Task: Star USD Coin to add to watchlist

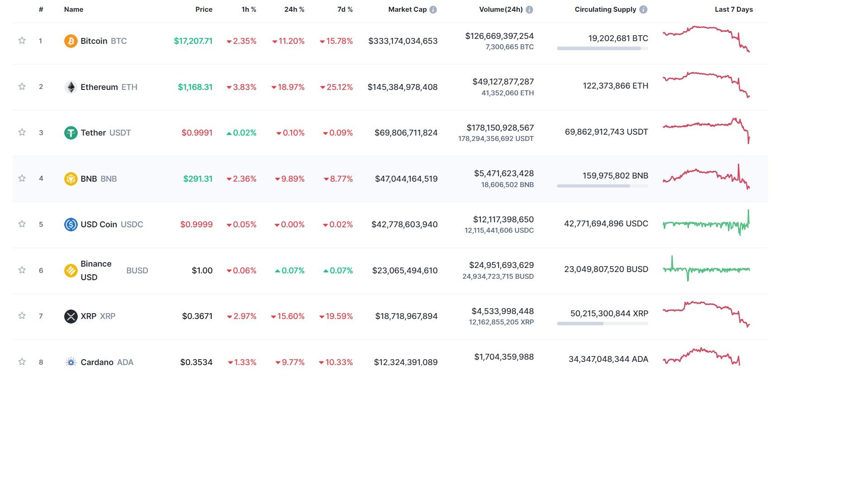Action: pos(22,224)
